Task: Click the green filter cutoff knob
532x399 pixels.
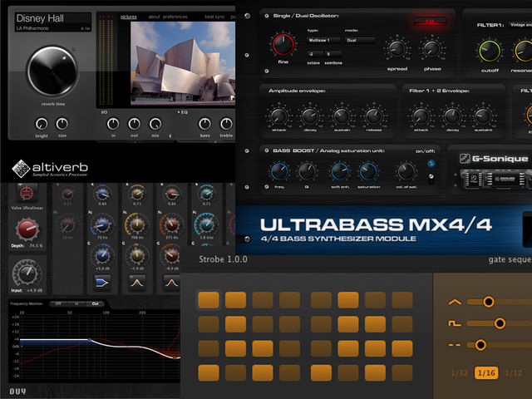Action: pyautogui.click(x=490, y=51)
